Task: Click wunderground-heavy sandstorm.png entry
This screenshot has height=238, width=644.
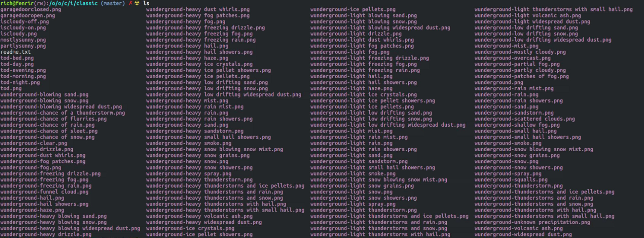Action: (195, 131)
